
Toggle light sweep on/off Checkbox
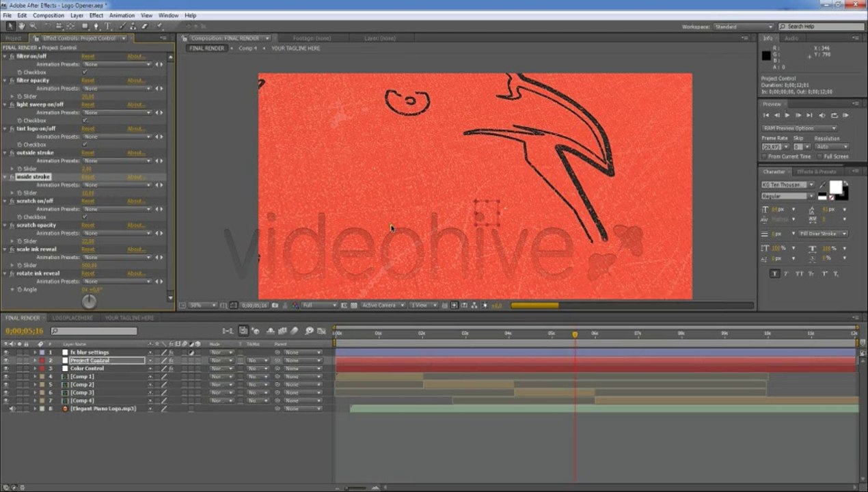click(85, 120)
